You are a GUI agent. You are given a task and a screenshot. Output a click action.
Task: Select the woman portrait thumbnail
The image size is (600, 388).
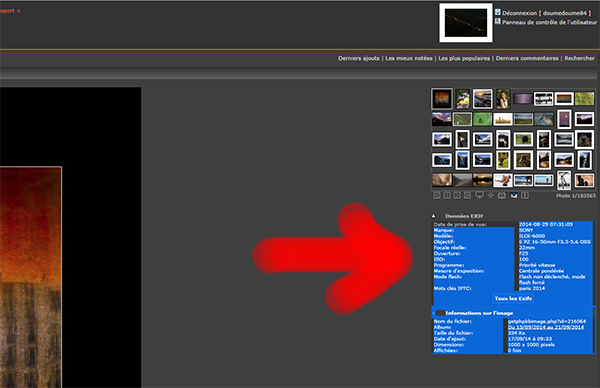[x=503, y=99]
